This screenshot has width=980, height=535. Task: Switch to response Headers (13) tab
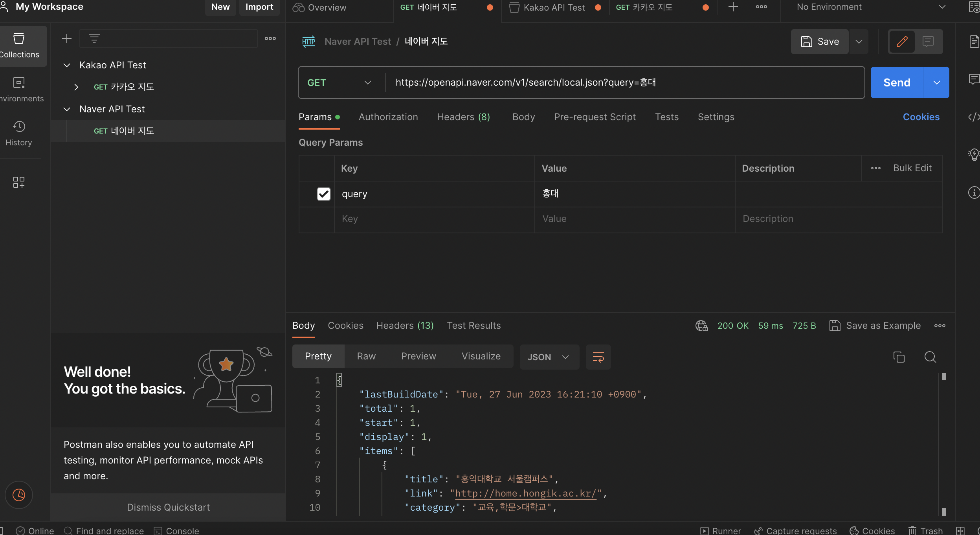tap(405, 326)
